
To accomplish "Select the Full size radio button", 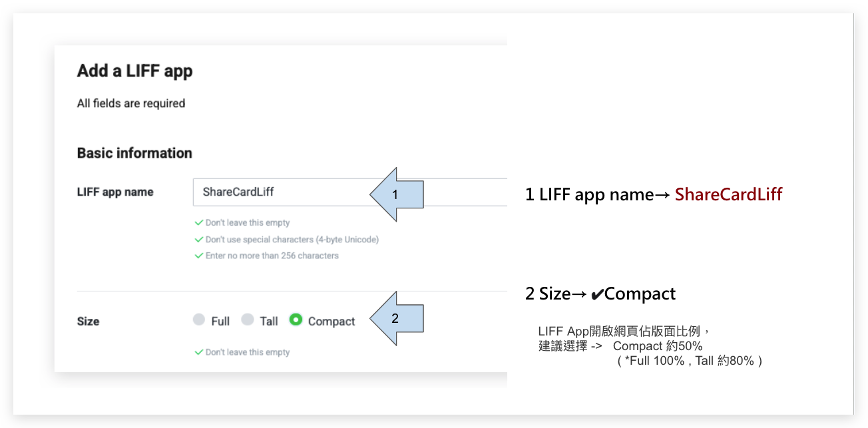I will [x=199, y=320].
